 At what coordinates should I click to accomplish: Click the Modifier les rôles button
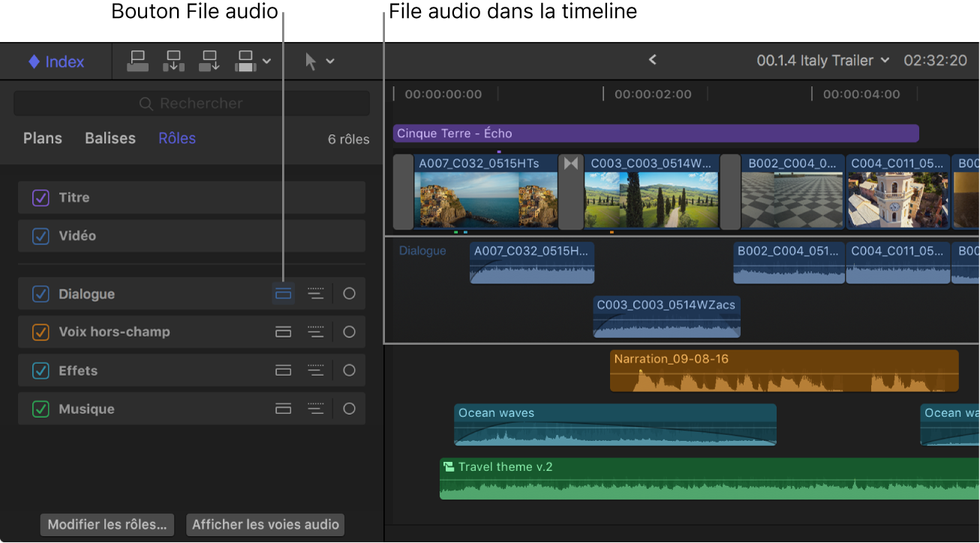click(107, 524)
